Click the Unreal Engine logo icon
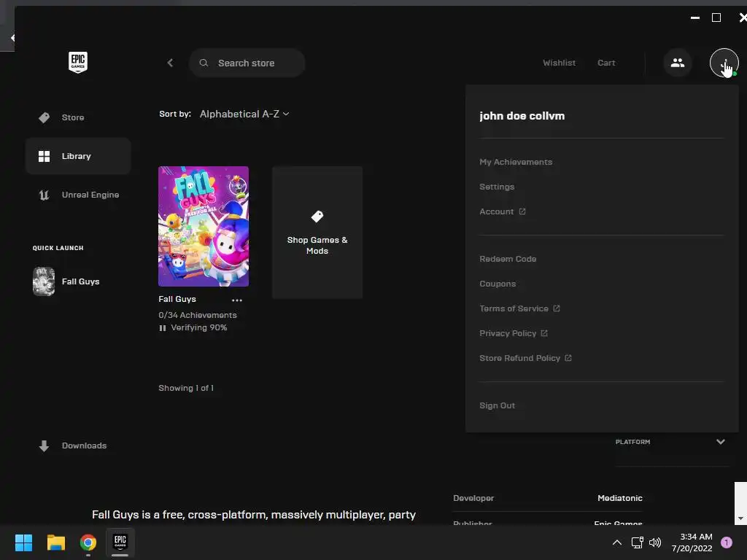This screenshot has height=560, width=747. click(x=44, y=195)
